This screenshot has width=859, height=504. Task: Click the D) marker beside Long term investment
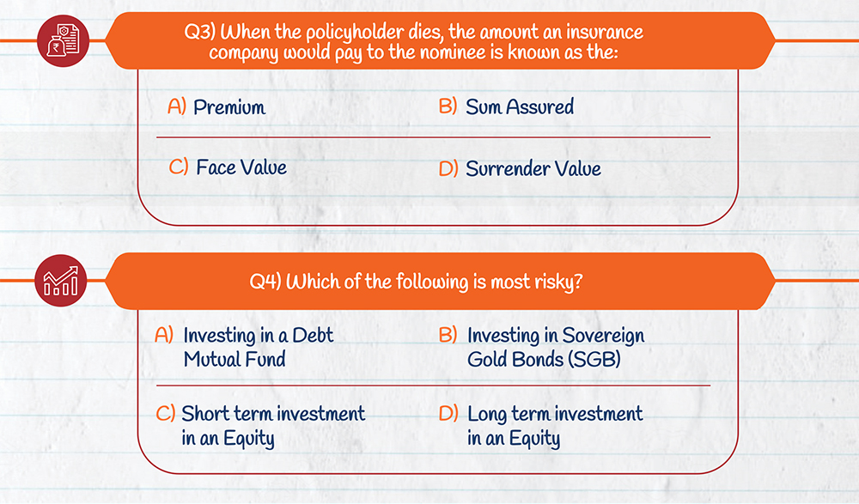(x=448, y=414)
